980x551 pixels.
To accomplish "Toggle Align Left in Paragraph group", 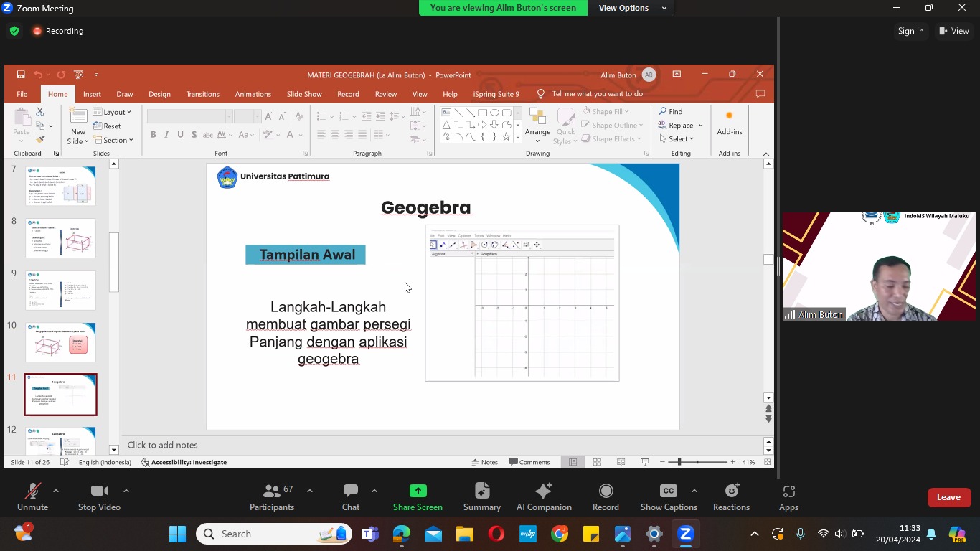I will coord(321,134).
